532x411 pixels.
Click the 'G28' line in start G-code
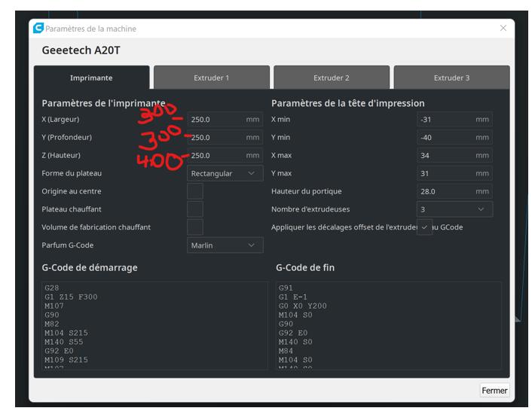tap(52, 288)
